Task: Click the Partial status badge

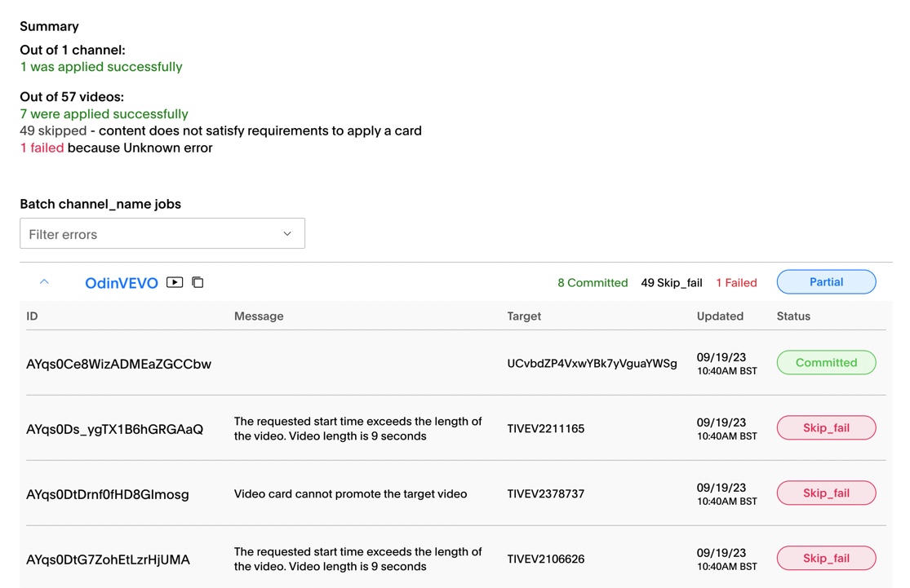Action: (827, 282)
